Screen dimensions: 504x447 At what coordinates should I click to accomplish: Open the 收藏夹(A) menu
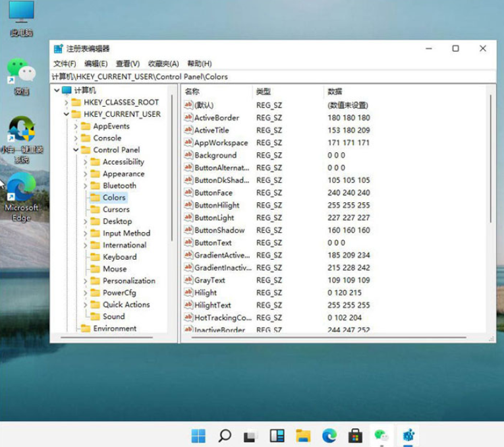pyautogui.click(x=163, y=63)
